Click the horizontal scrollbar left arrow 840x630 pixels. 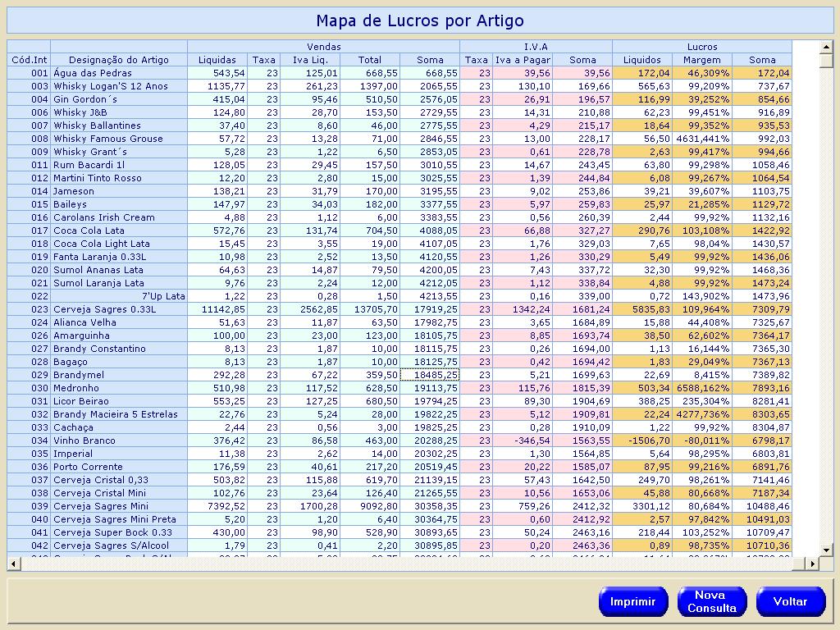click(13, 564)
